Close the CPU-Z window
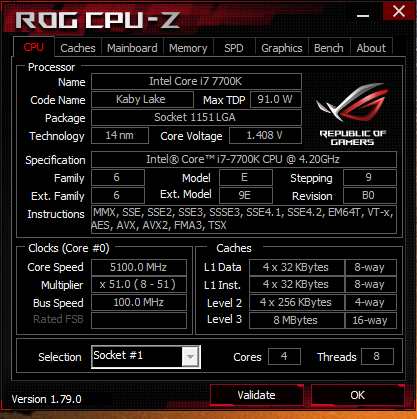The width and height of the screenshot is (417, 419). [399, 11]
